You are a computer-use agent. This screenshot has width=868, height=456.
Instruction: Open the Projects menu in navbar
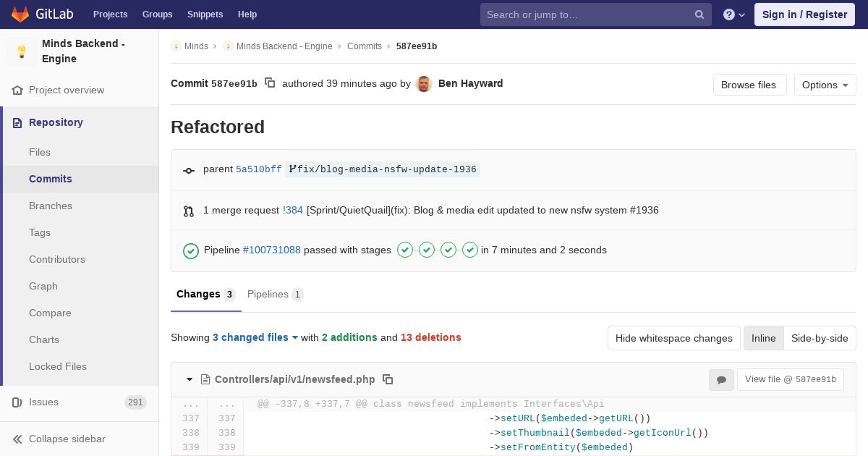point(110,14)
